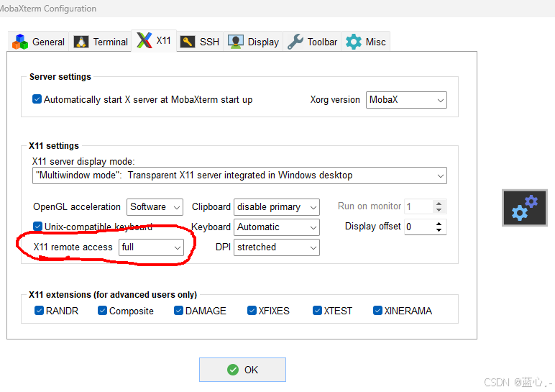Uncheck the Composite extension
555x392 pixels.
102,311
